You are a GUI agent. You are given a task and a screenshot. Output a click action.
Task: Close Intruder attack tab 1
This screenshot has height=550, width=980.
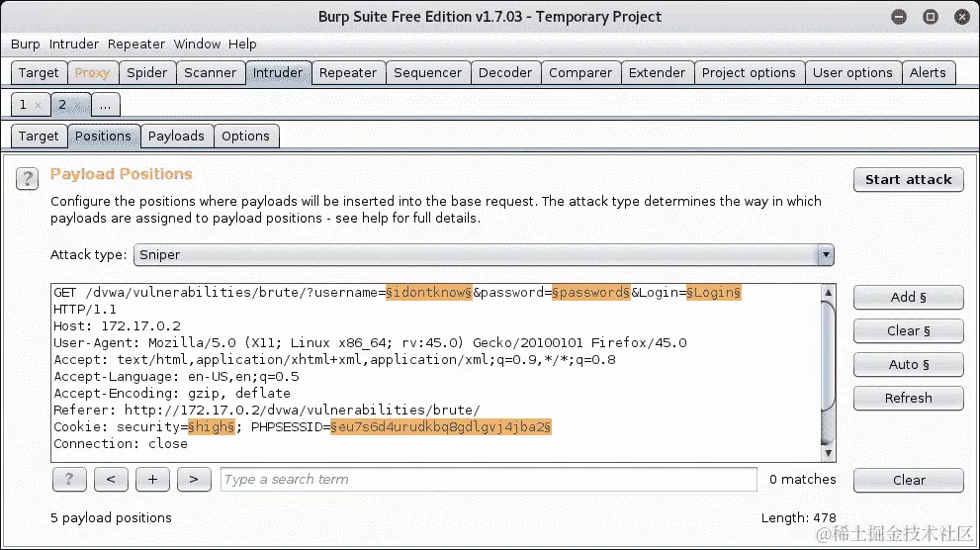(x=39, y=105)
